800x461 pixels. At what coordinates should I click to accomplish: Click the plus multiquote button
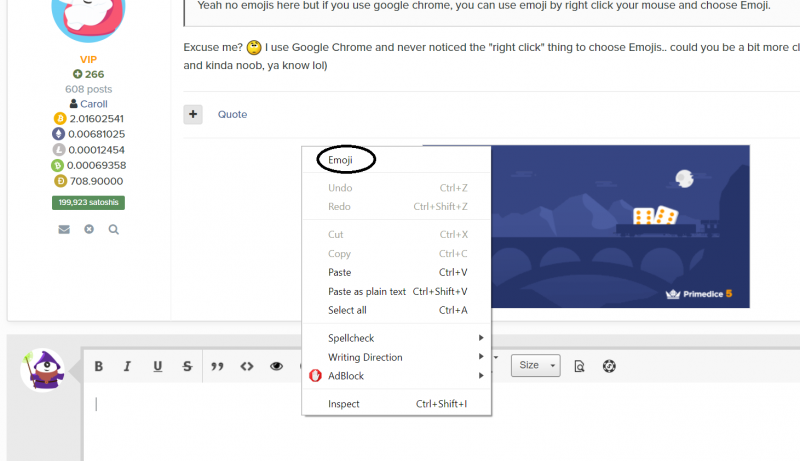click(193, 114)
